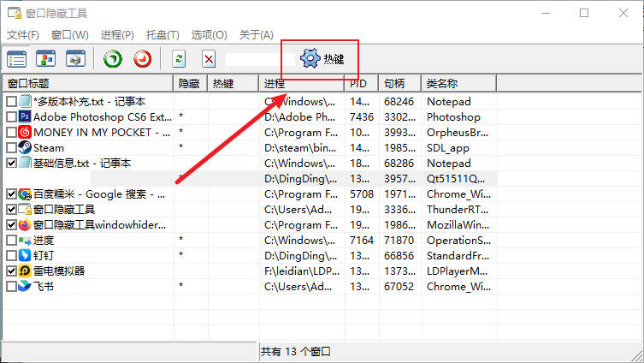Check the 钉钉 row checkbox

click(11, 255)
